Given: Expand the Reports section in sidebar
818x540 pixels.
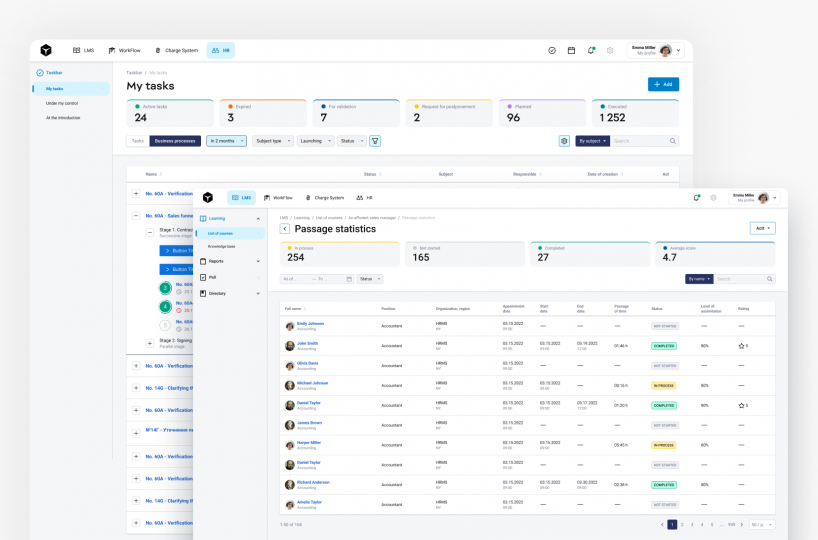Looking at the screenshot, I should coord(231,261).
